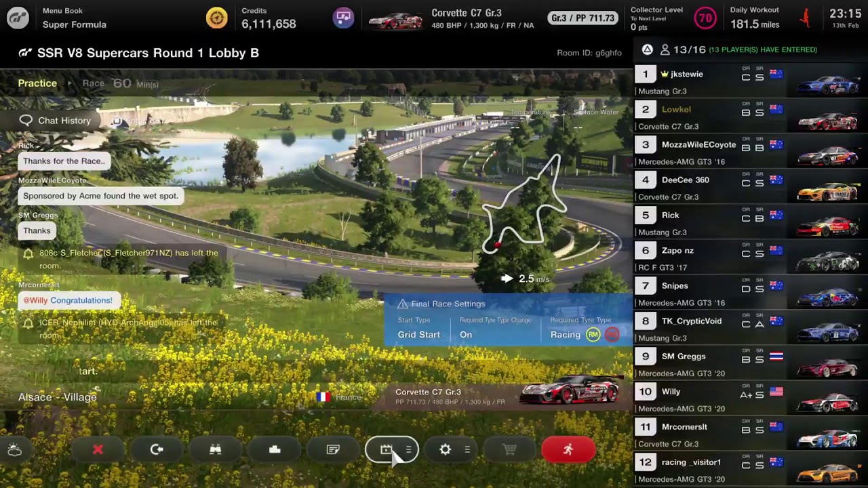Image resolution: width=868 pixels, height=488 pixels.
Task: Click the Racing Medium RM tyre icon
Action: tap(593, 335)
